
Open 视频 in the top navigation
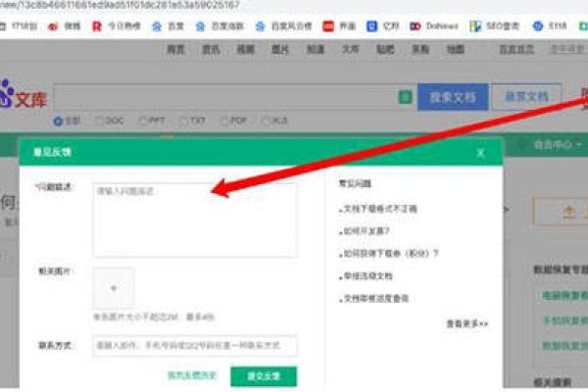click(x=246, y=49)
